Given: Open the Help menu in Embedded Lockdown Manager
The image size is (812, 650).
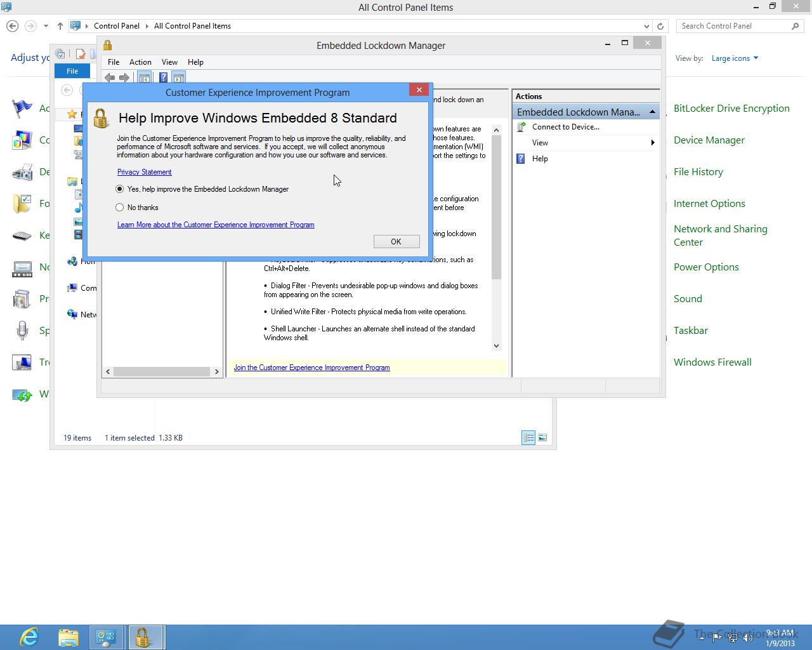Looking at the screenshot, I should [195, 62].
